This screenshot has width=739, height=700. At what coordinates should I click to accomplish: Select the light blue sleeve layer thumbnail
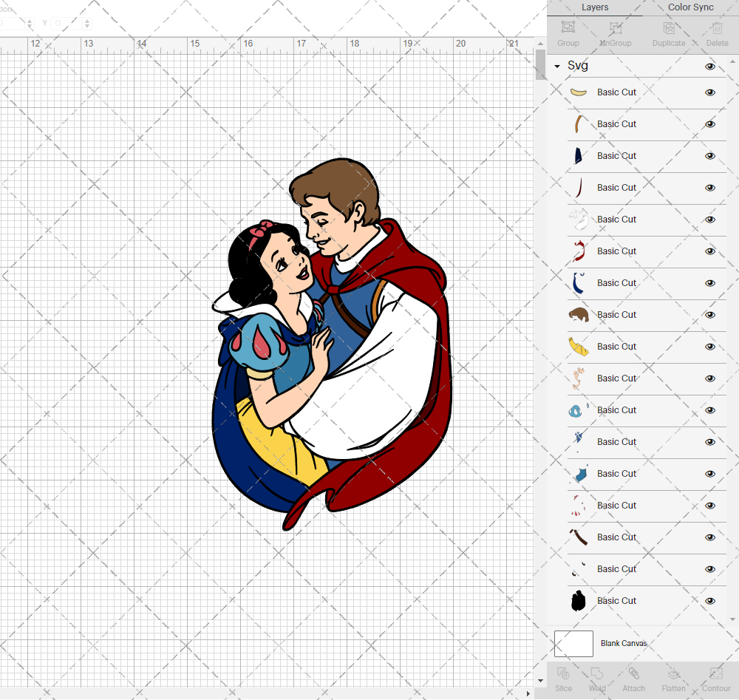(579, 410)
